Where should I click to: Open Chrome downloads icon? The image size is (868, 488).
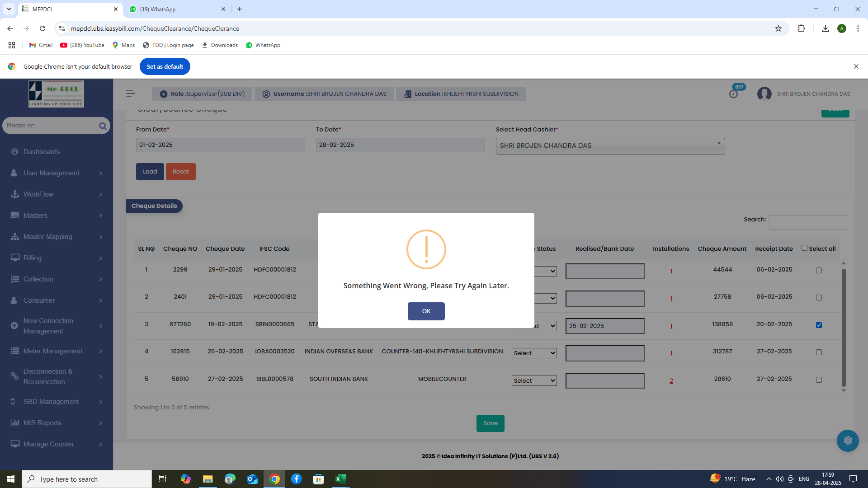(825, 28)
